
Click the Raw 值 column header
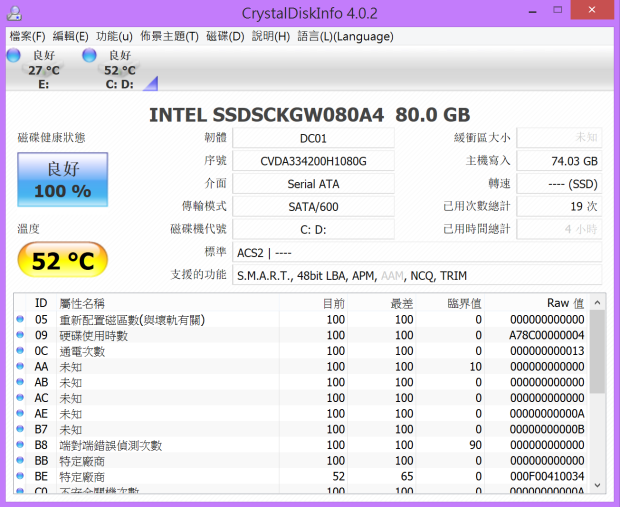pos(537,303)
